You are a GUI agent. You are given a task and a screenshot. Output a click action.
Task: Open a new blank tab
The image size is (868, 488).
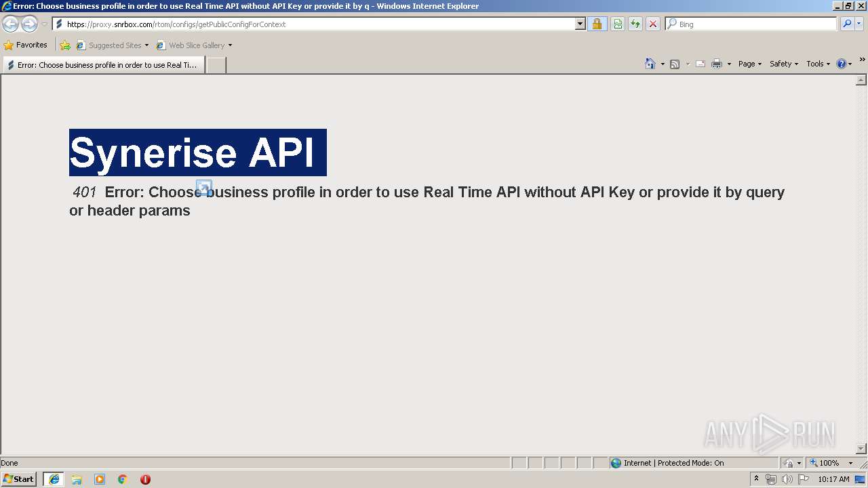coord(216,65)
